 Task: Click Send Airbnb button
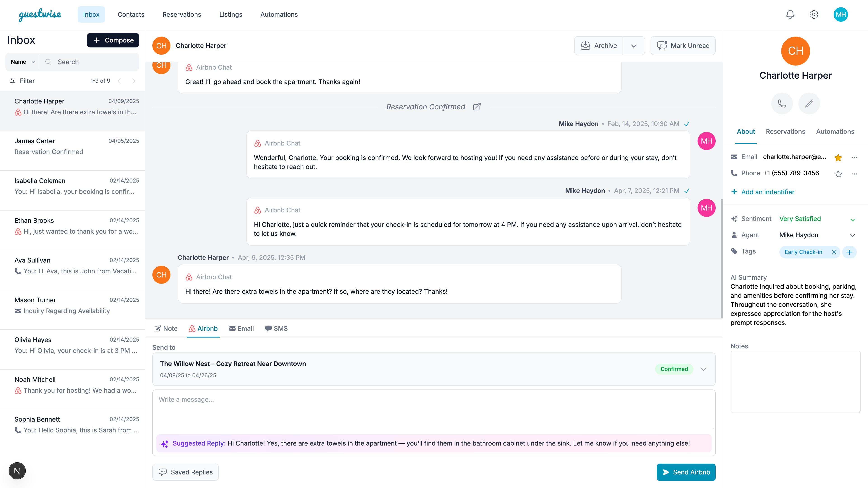(x=686, y=472)
